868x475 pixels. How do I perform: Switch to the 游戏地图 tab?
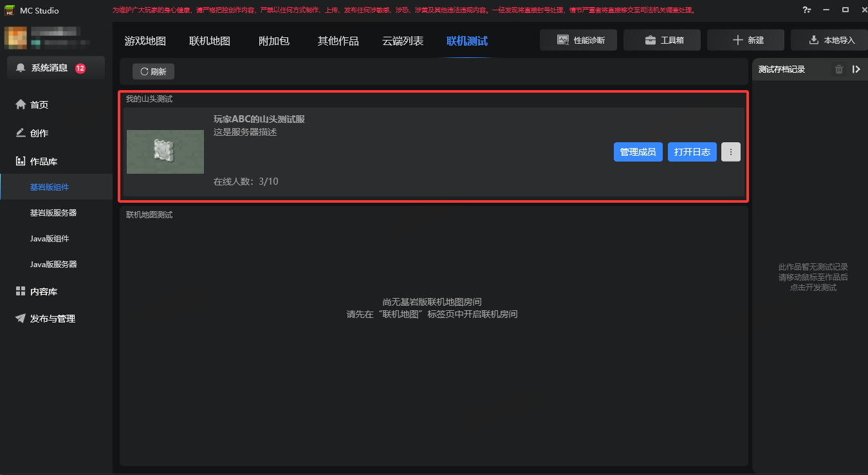[145, 41]
